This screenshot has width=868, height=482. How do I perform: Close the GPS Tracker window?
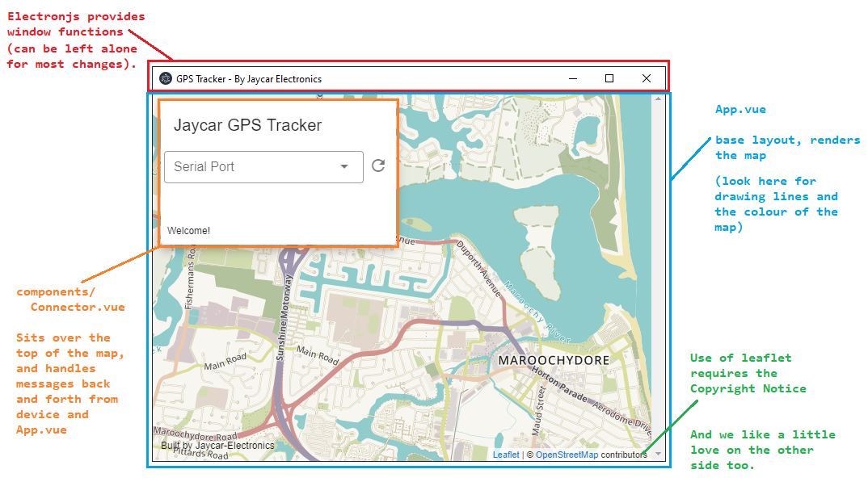(x=646, y=78)
